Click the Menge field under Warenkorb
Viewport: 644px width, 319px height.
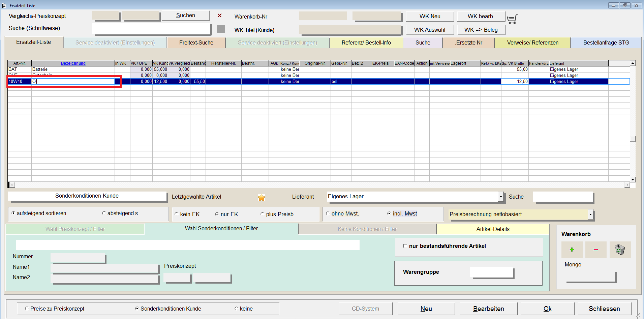pos(591,277)
